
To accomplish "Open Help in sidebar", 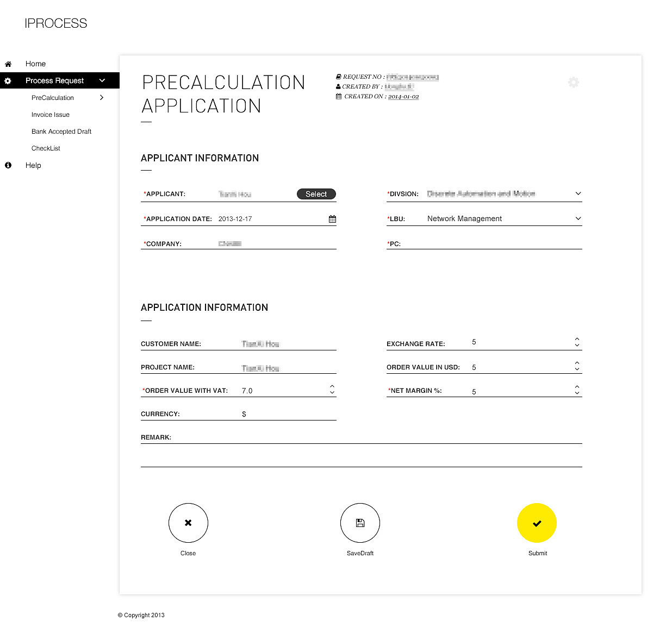I will 33,165.
